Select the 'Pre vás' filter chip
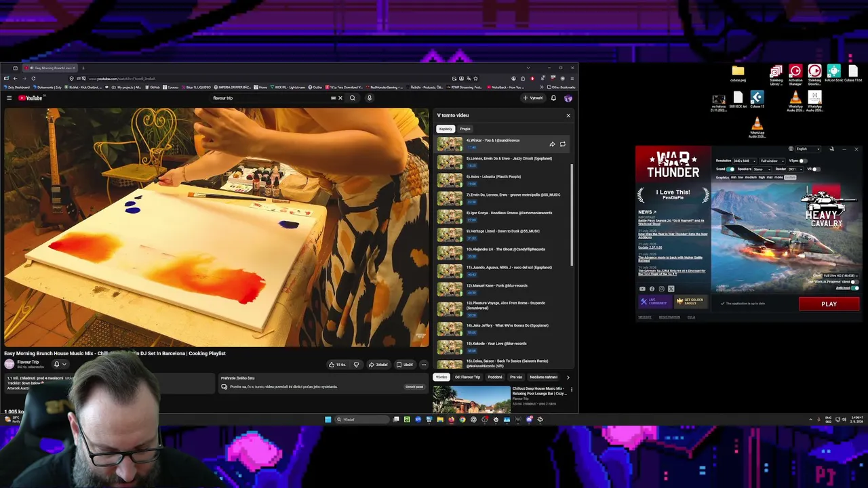The image size is (868, 488). (516, 378)
